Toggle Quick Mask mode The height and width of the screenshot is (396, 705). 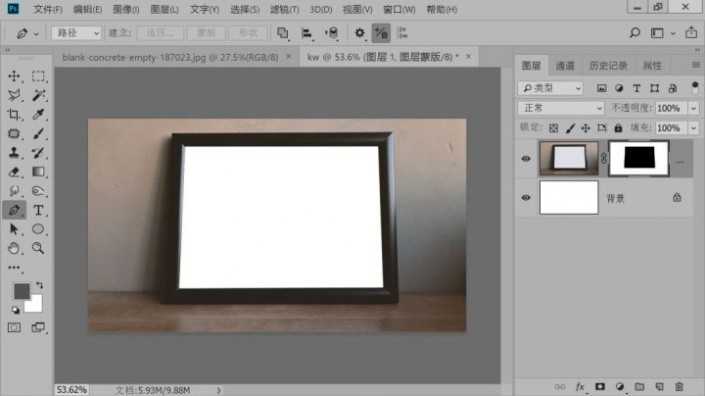point(14,327)
